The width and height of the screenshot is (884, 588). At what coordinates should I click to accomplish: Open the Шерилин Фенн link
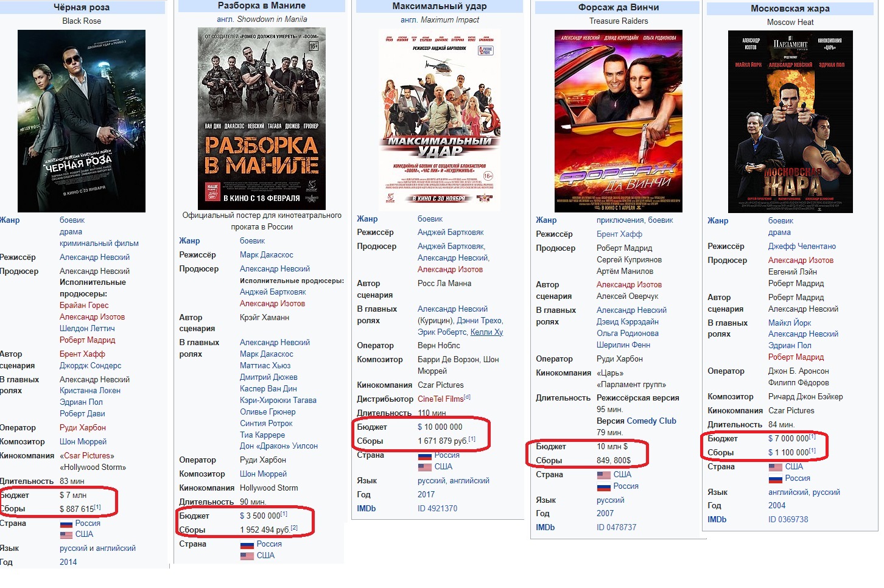pyautogui.click(x=623, y=345)
